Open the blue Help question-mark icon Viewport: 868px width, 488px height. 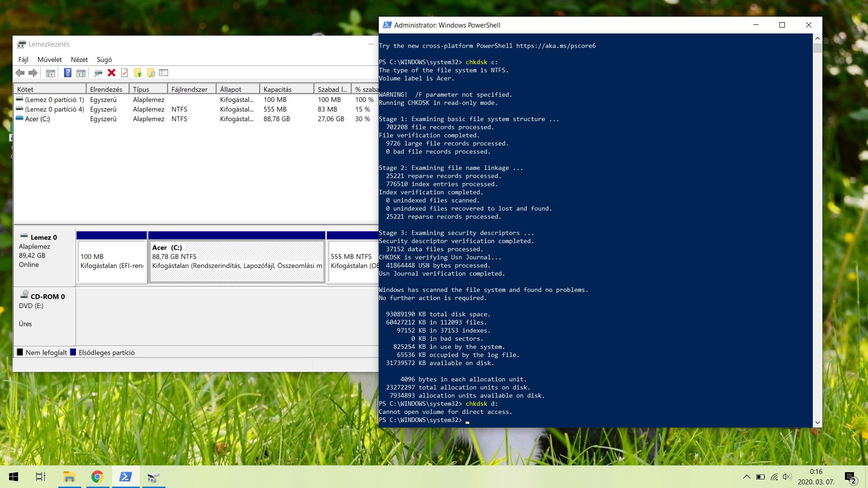click(x=67, y=73)
